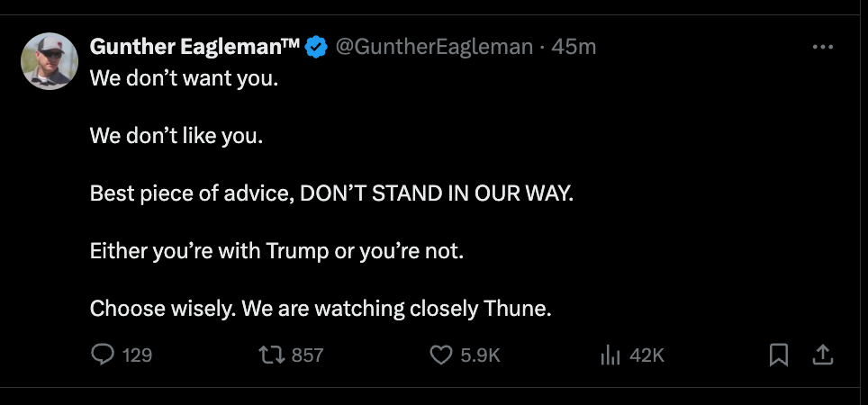
Task: Click the "Either you're with Trump" line
Action: click(276, 251)
